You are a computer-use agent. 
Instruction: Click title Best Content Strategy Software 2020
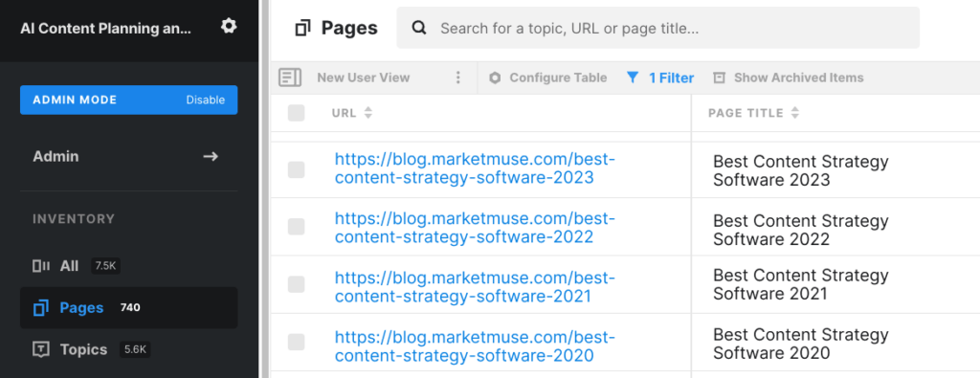(801, 344)
